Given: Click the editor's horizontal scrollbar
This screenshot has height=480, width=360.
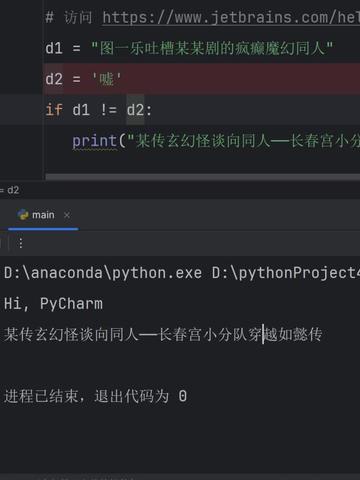Looking at the screenshot, I should (x=202, y=177).
